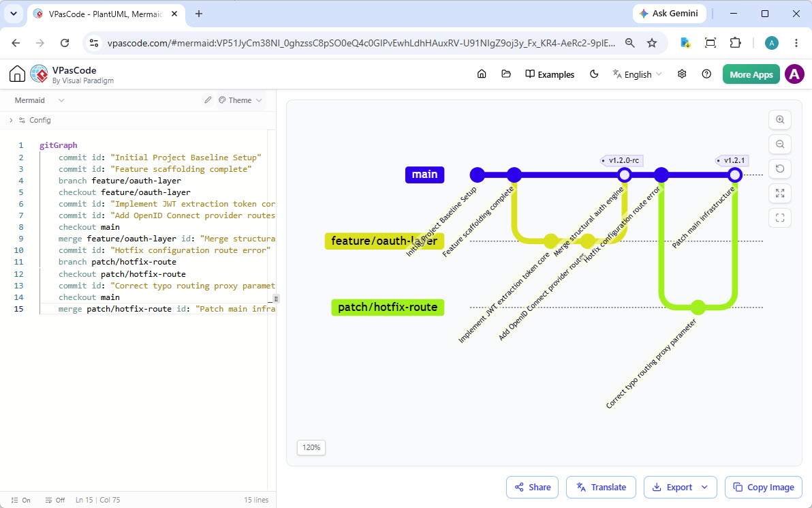Screen dimensions: 812x508
Task: Go back in browser history
Action: 16,43
